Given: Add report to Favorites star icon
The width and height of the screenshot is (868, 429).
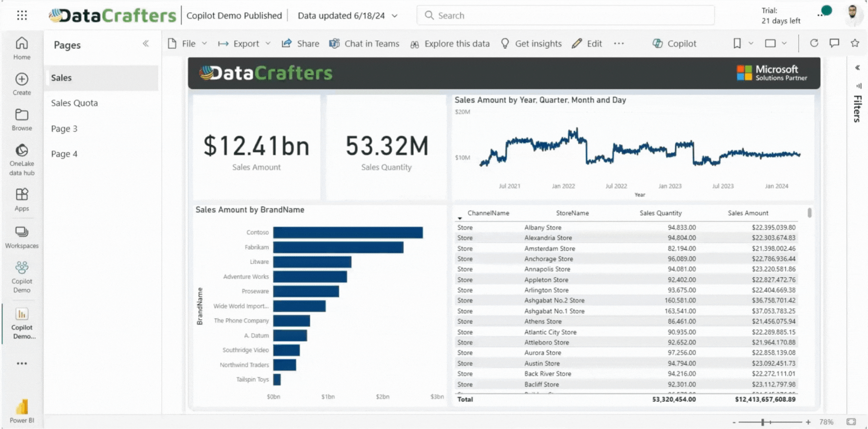Looking at the screenshot, I should tap(854, 43).
